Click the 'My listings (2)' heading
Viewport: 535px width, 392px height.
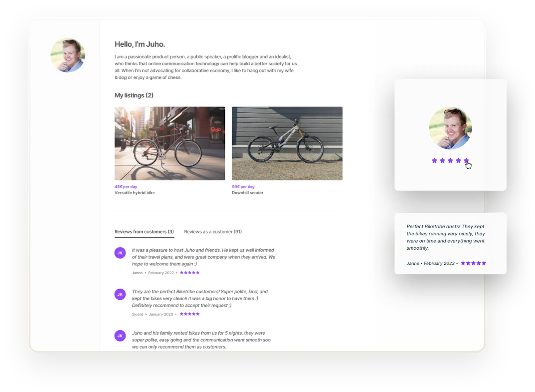point(134,95)
